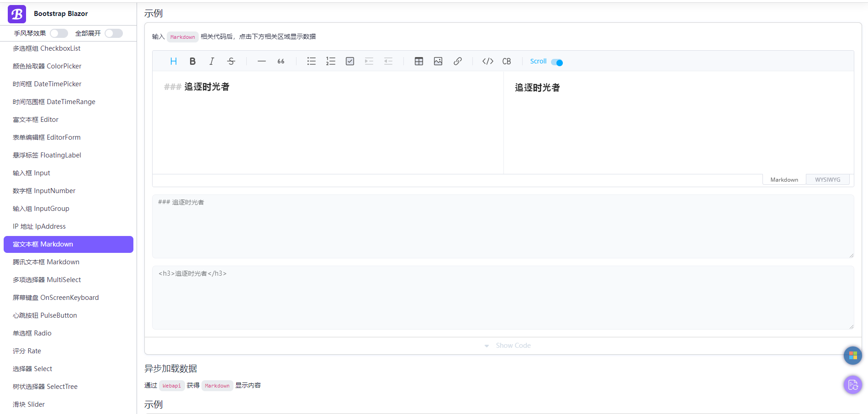Toggle the 全部展开 switch
This screenshot has width=868, height=414.
point(114,33)
